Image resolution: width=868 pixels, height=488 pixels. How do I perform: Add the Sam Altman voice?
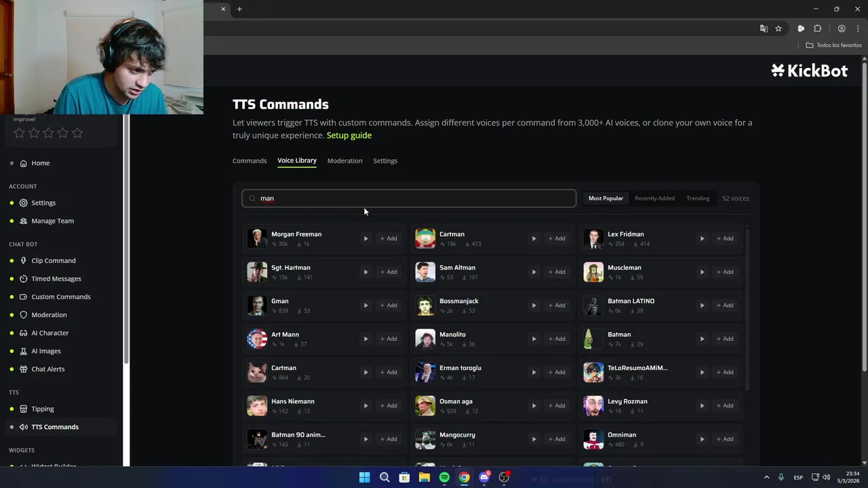557,272
